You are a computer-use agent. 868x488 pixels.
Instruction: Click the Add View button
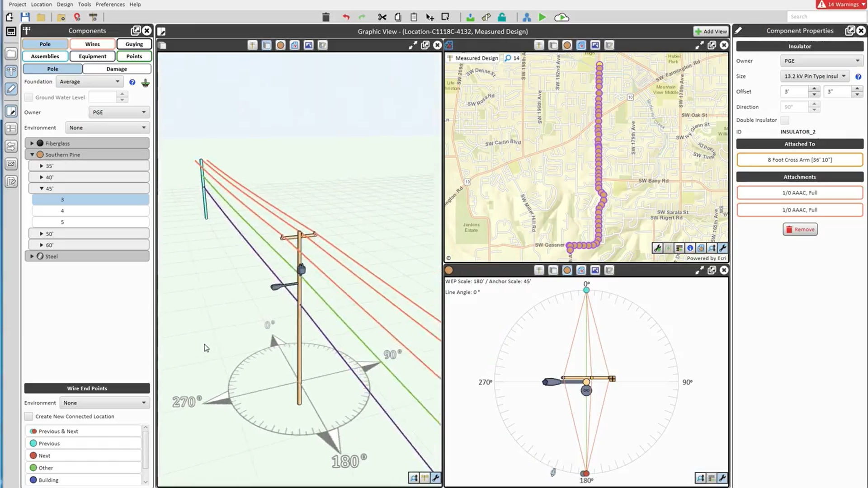[711, 31]
